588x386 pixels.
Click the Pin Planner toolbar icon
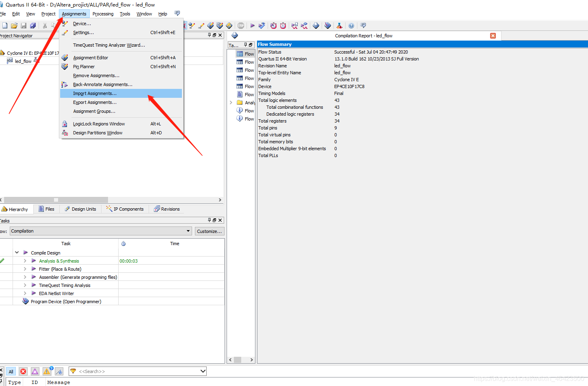point(220,26)
